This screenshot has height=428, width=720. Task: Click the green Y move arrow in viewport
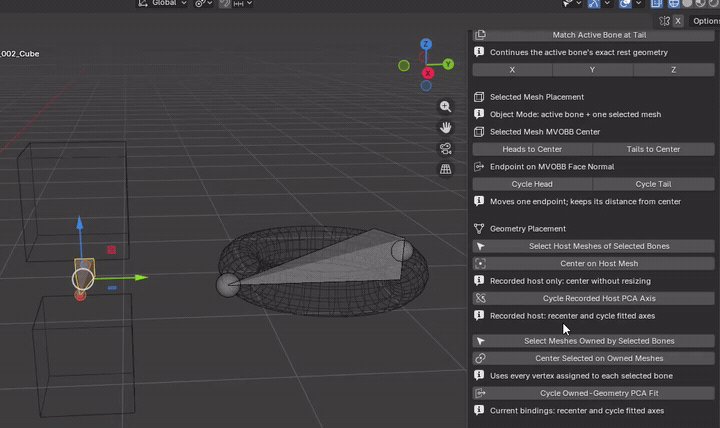pyautogui.click(x=141, y=277)
